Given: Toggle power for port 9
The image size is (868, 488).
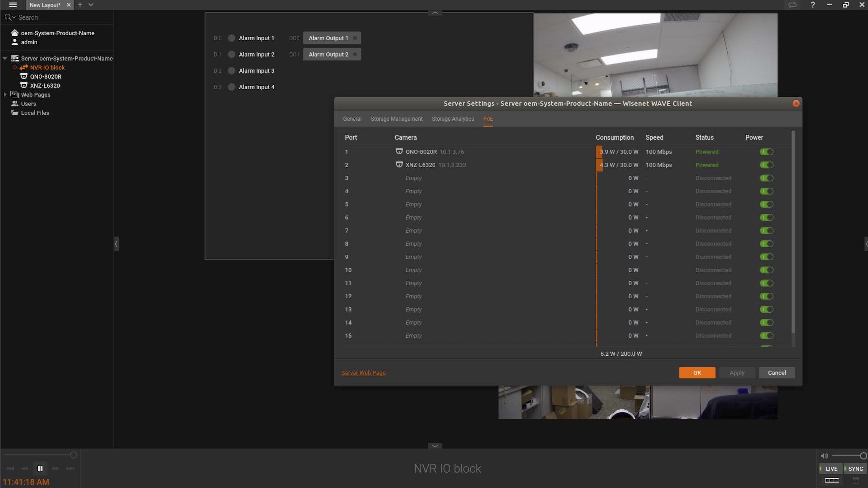Looking at the screenshot, I should click(x=766, y=257).
